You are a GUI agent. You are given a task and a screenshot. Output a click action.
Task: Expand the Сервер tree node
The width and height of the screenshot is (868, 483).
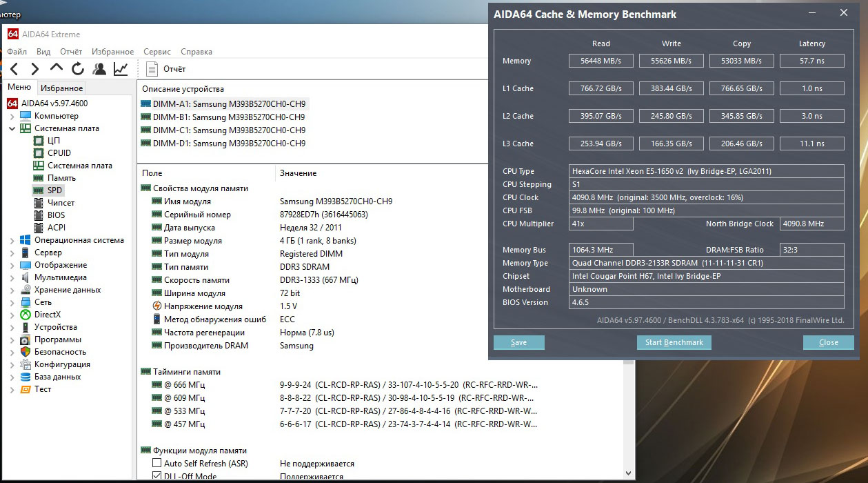[x=12, y=253]
